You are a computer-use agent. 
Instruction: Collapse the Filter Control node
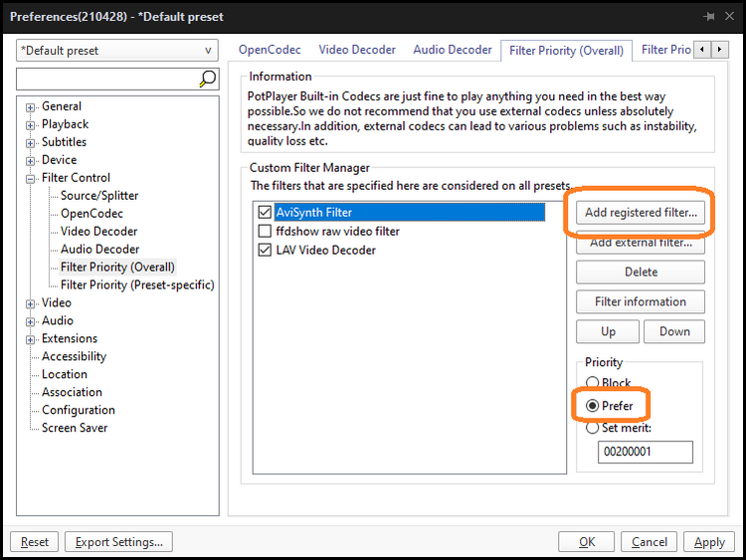(31, 179)
